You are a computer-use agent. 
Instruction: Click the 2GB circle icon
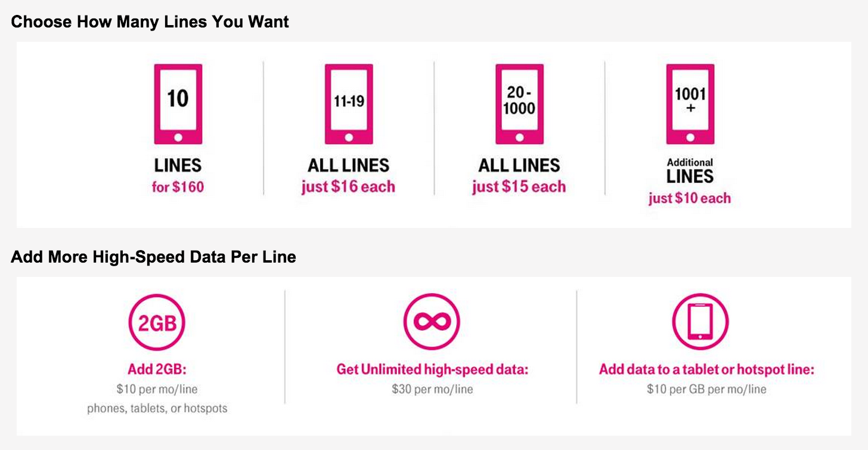tap(157, 322)
